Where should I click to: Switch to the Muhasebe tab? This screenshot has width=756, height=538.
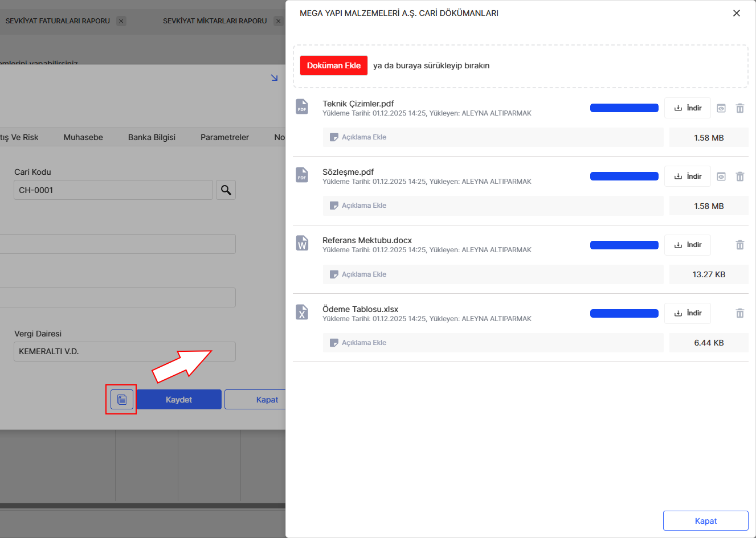(x=83, y=137)
